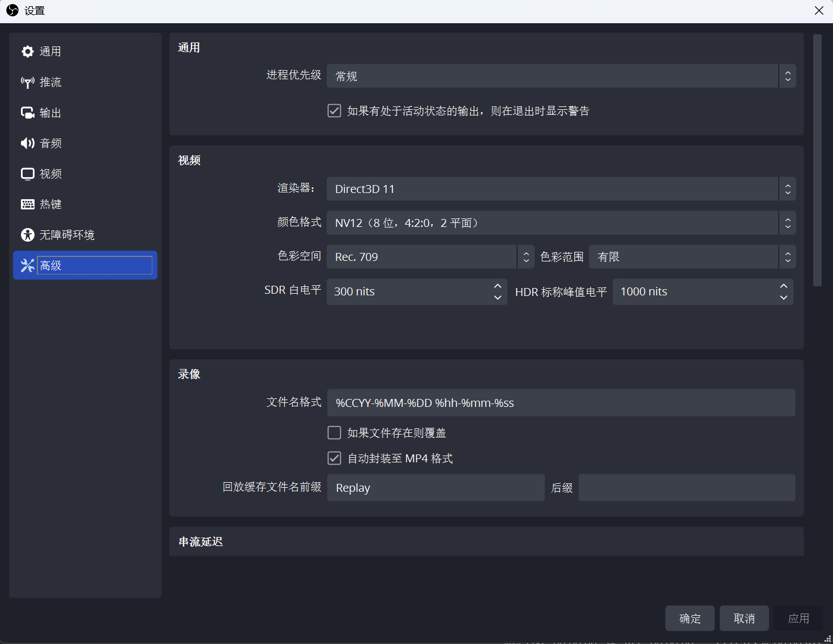Click the keyboard icon beside 热键
Image resolution: width=833 pixels, height=644 pixels.
coord(28,204)
